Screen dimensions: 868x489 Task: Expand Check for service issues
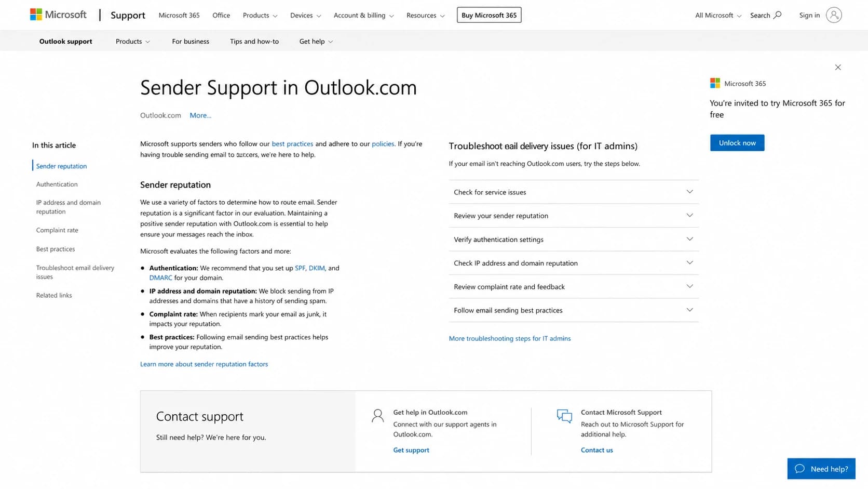tap(574, 192)
